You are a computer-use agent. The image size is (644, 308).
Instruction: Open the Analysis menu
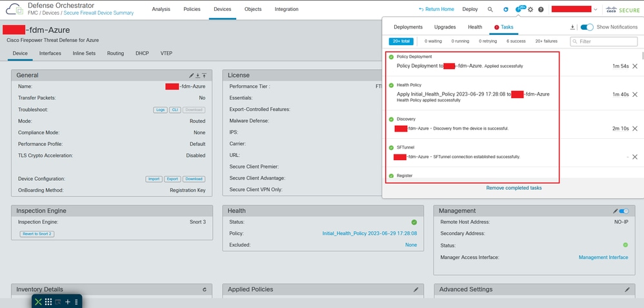161,9
